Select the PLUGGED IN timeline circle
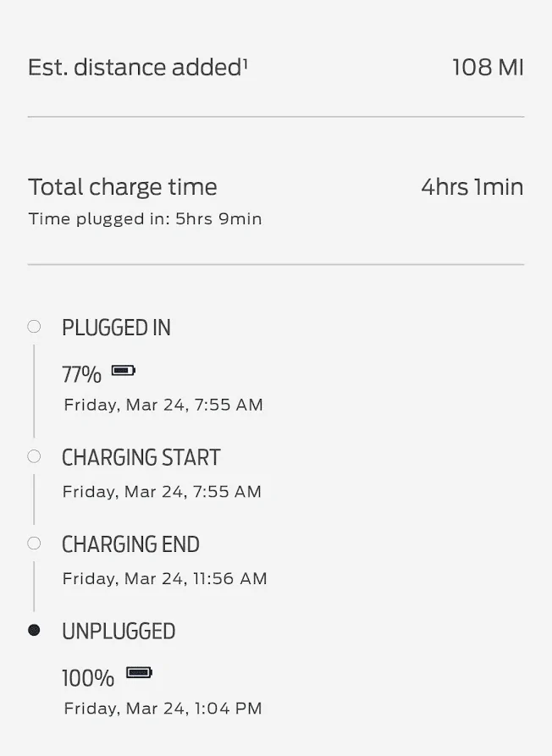This screenshot has height=756, width=552. [34, 326]
